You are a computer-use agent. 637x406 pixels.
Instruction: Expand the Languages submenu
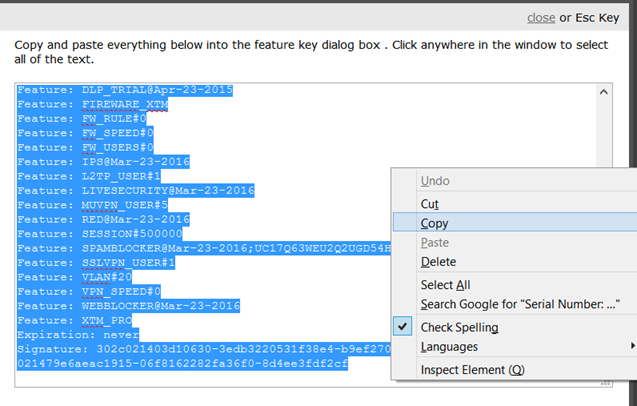pos(515,347)
